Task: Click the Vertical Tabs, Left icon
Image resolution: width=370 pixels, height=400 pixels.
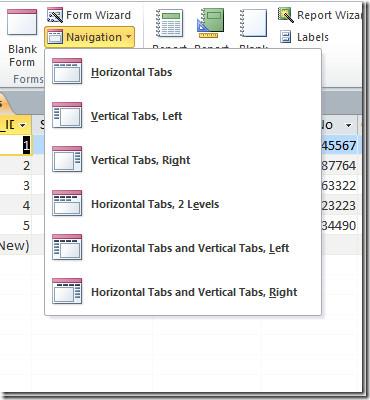Action: click(x=67, y=115)
